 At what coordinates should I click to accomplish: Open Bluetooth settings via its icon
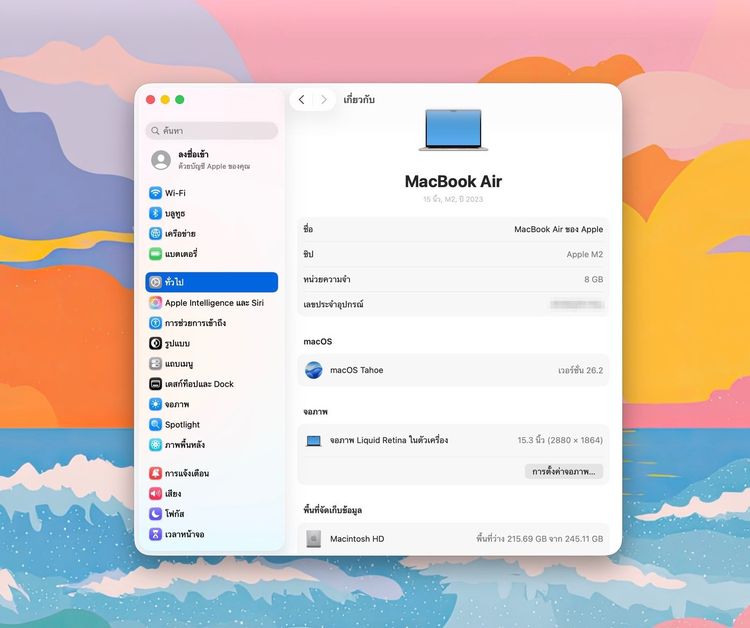156,213
